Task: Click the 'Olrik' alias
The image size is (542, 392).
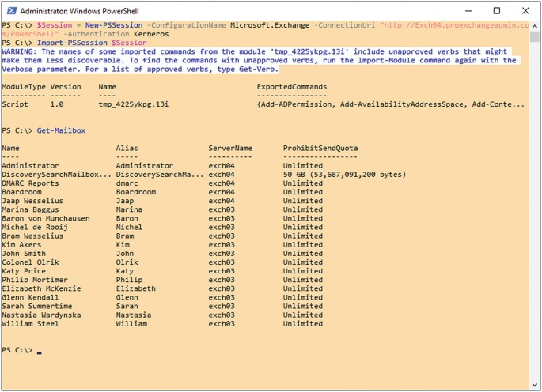Action: tap(127, 262)
